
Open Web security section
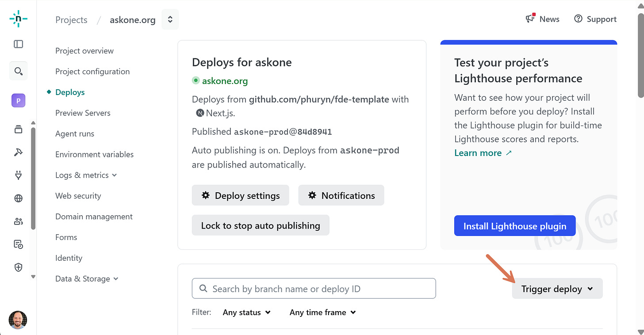(x=78, y=196)
